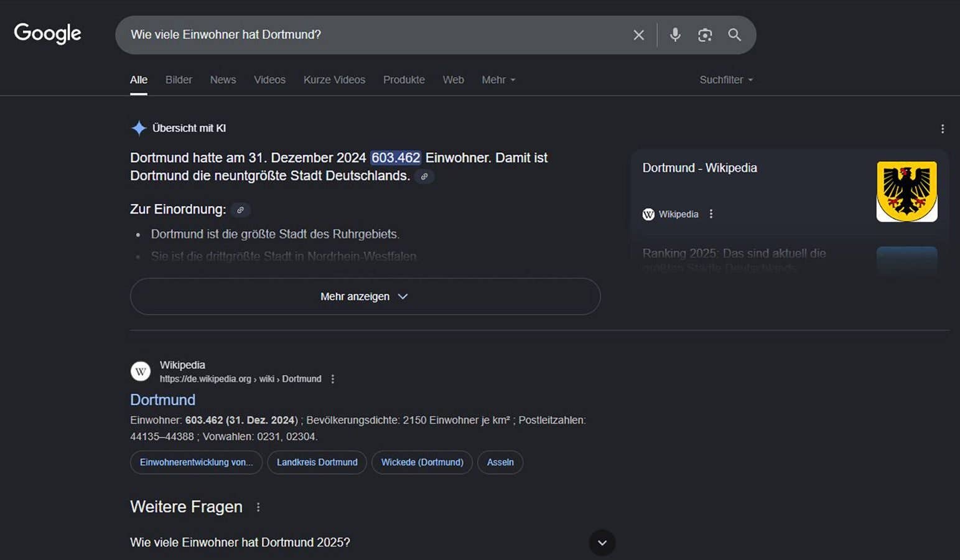Screen dimensions: 960x560
Task: Click the Dortmund coat of arms thumbnail
Action: click(906, 191)
